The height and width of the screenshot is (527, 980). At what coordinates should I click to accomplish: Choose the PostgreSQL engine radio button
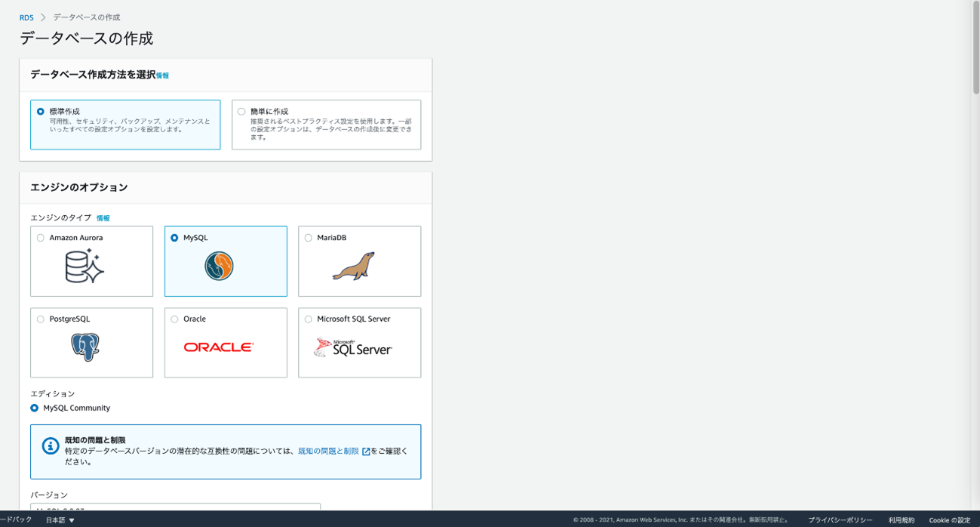41,319
